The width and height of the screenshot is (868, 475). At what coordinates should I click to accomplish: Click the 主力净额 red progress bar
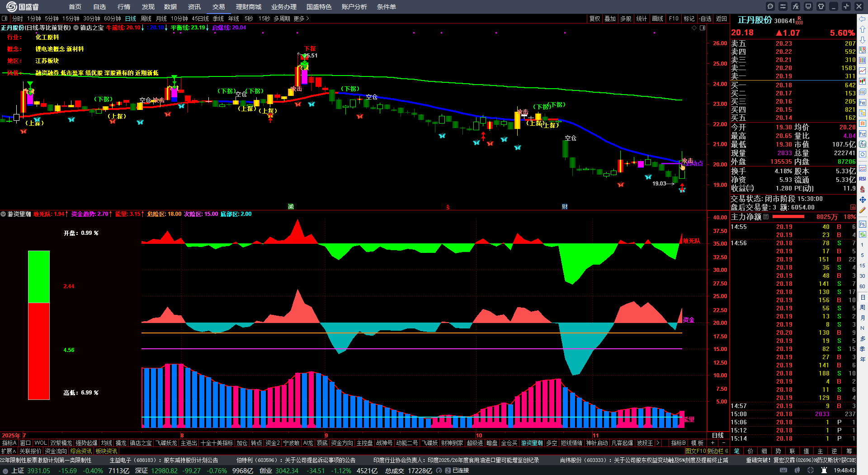tap(788, 217)
